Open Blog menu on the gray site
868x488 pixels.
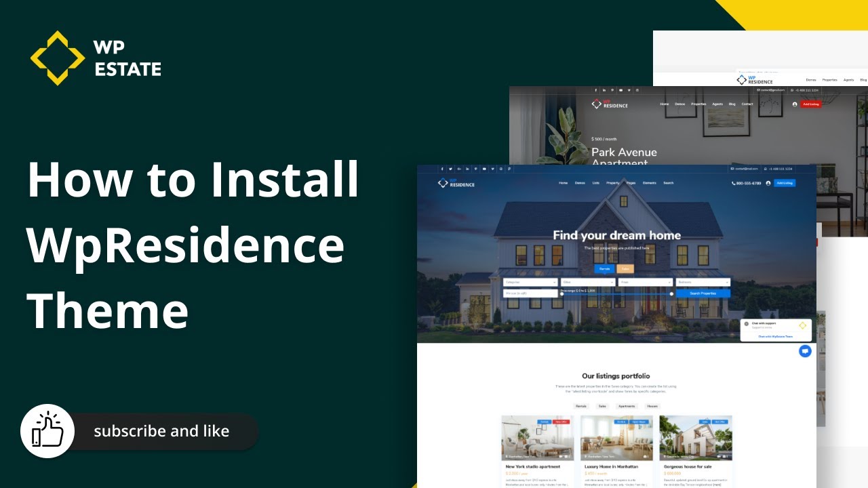point(732,104)
